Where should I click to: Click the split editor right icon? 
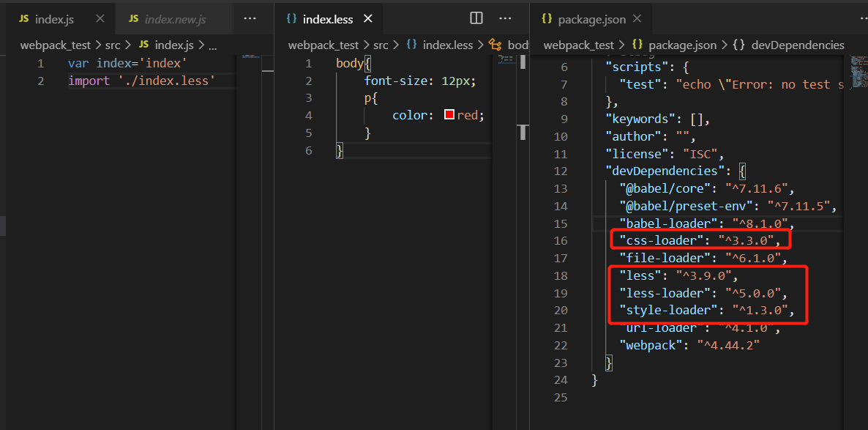click(x=476, y=19)
